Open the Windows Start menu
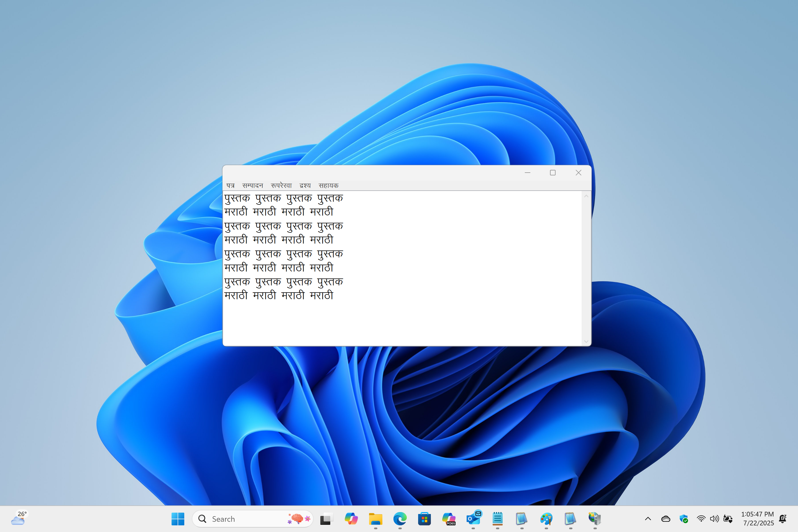 coord(178,519)
